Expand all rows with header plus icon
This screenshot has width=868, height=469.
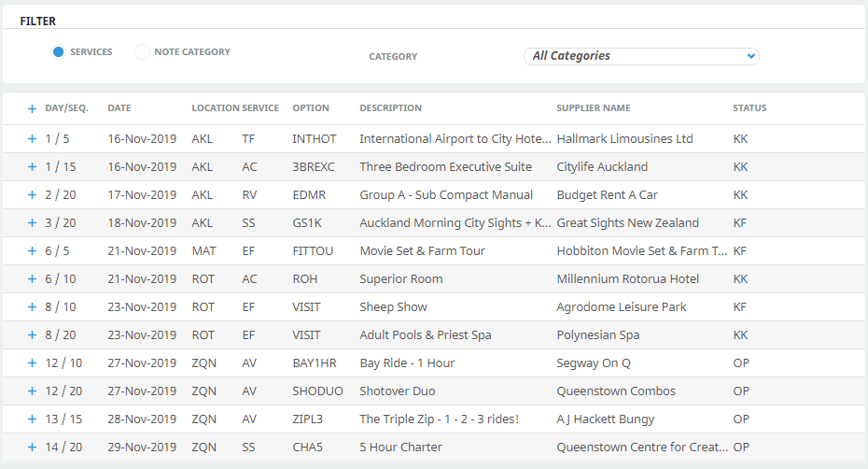32,108
